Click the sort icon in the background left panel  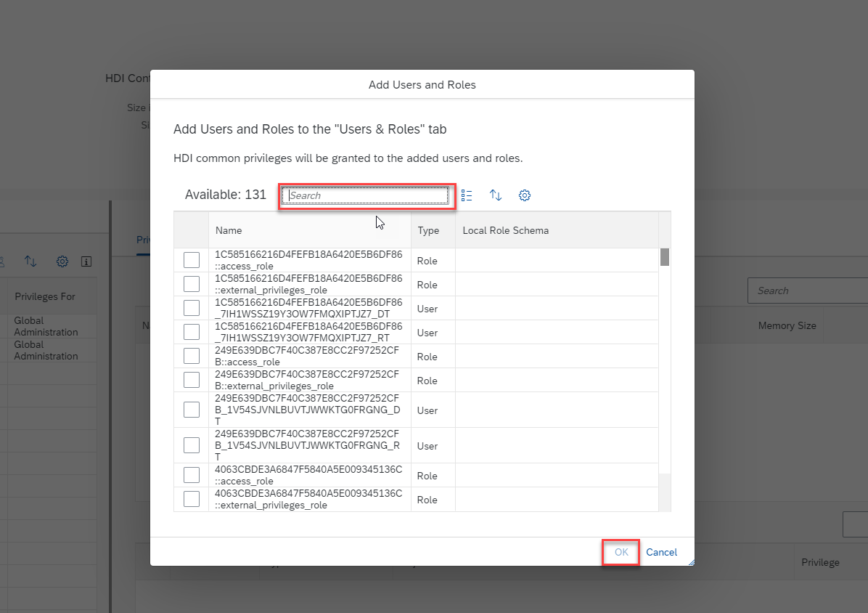pyautogui.click(x=30, y=261)
